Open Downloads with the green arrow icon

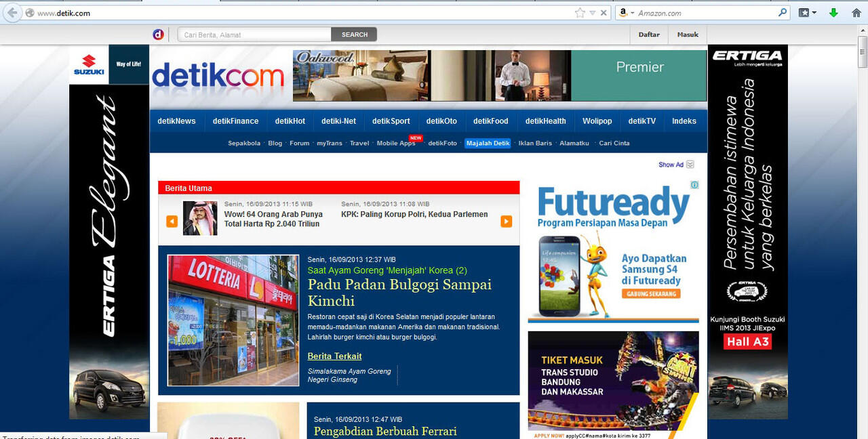833,12
